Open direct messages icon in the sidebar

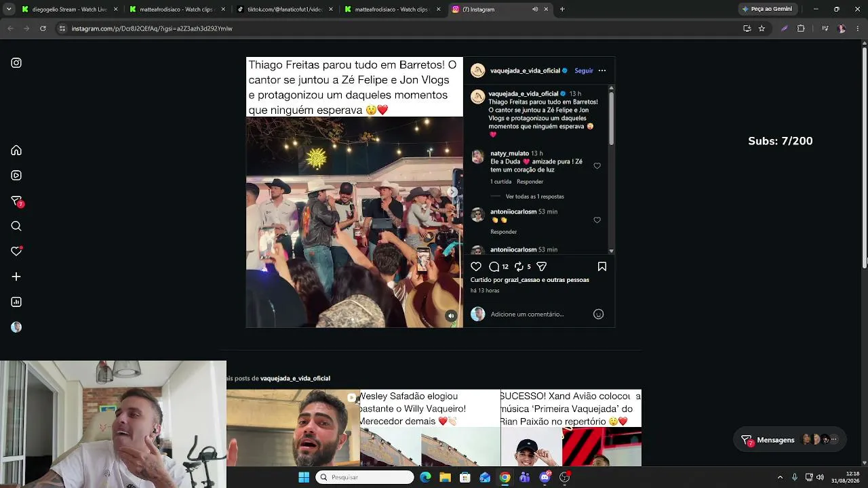point(17,201)
